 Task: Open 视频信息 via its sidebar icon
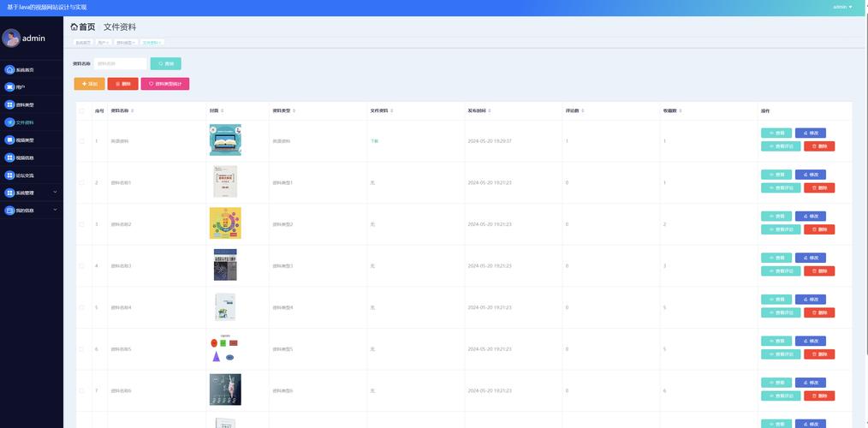pyautogui.click(x=9, y=158)
